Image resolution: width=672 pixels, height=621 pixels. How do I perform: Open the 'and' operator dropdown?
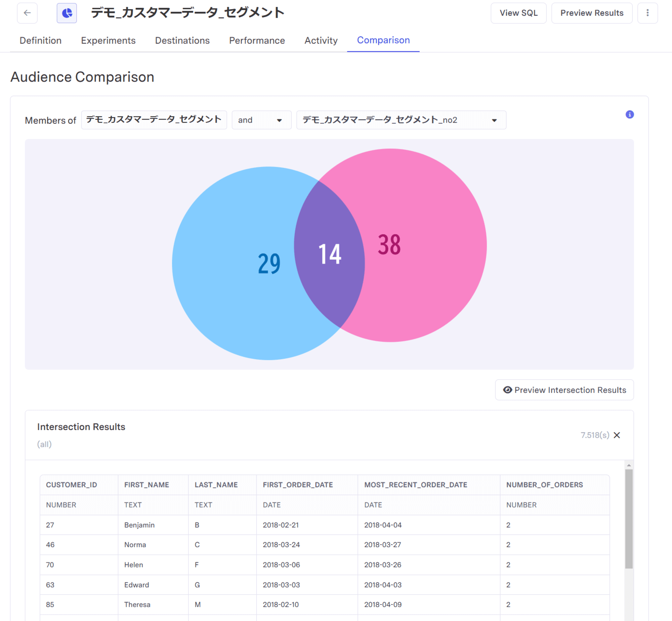(x=261, y=120)
